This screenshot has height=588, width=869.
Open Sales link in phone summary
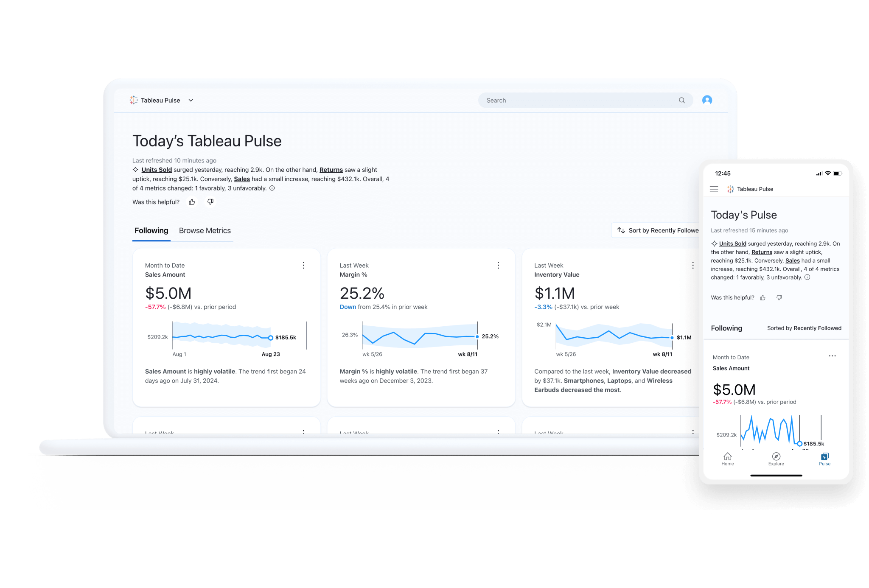coord(792,260)
